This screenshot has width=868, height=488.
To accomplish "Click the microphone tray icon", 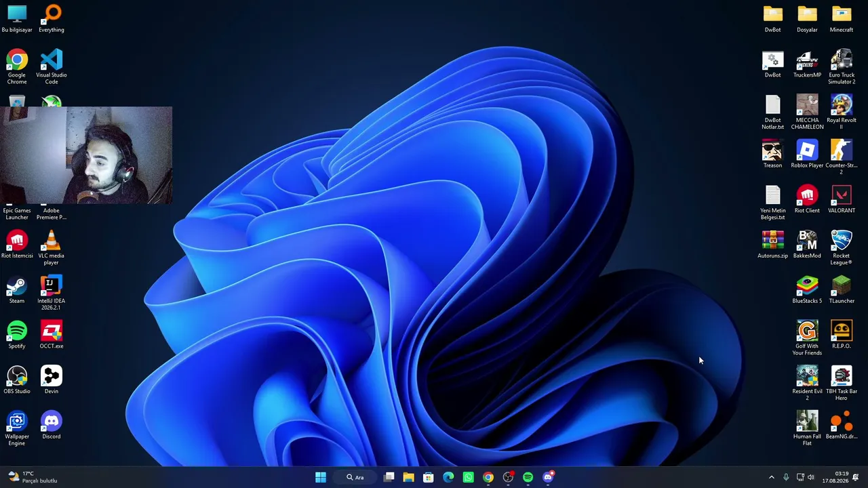I will [786, 477].
